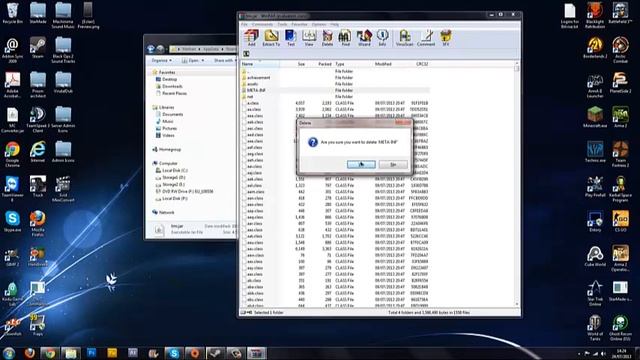Click the Find toolbar icon in WinRAR
Viewport: 640px width, 360px height.
coord(345,38)
